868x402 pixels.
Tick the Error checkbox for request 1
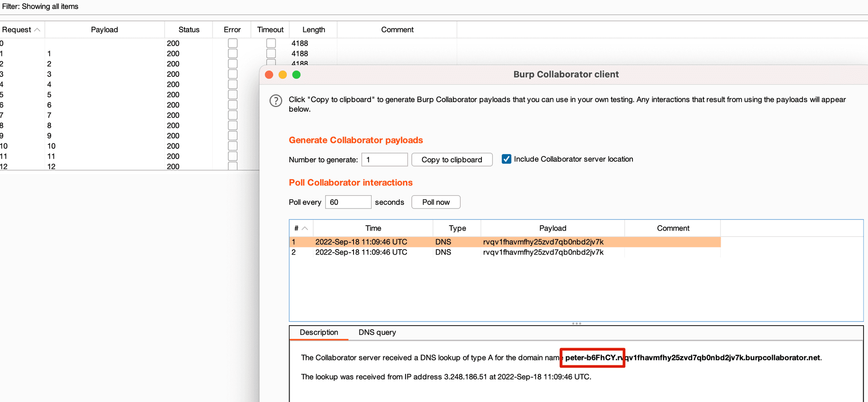[x=233, y=53]
